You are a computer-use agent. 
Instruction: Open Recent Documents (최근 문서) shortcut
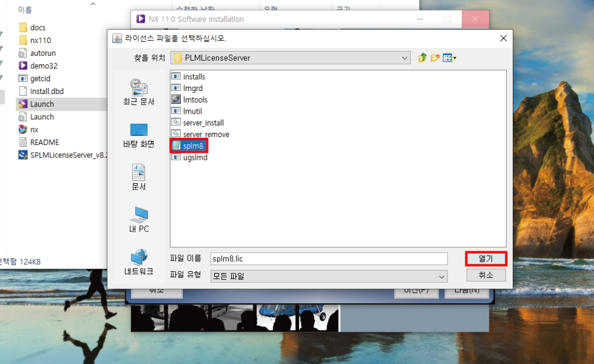[138, 92]
